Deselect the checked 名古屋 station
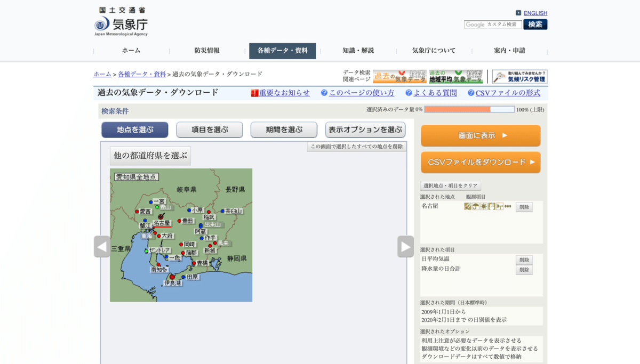Image resolution: width=640 pixels, height=364 pixels. [x=161, y=216]
